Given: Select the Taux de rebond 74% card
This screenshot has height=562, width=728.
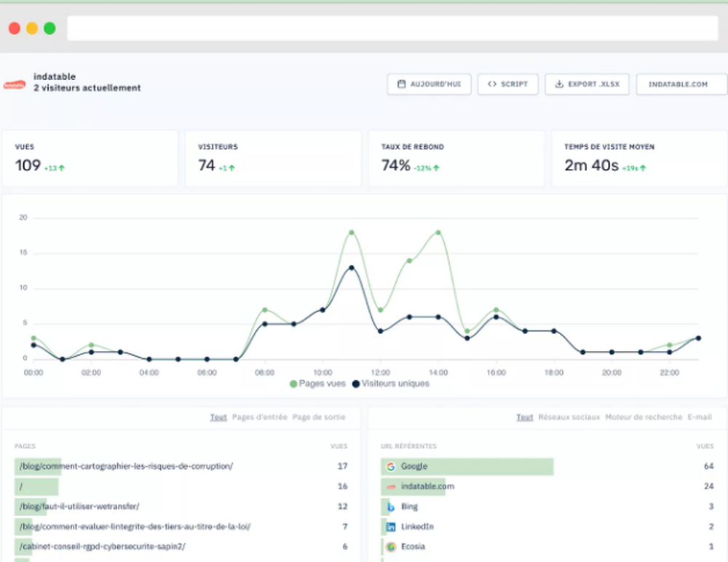Looking at the screenshot, I should coord(456,159).
